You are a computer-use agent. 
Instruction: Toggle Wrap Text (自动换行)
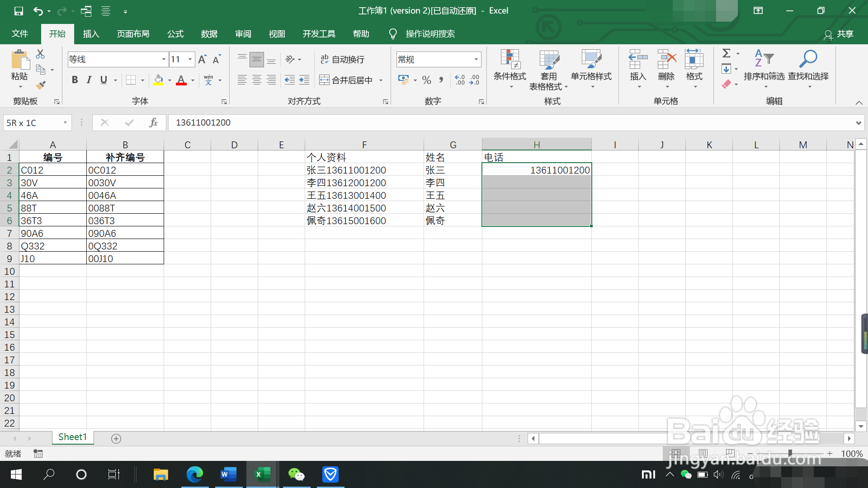click(342, 59)
